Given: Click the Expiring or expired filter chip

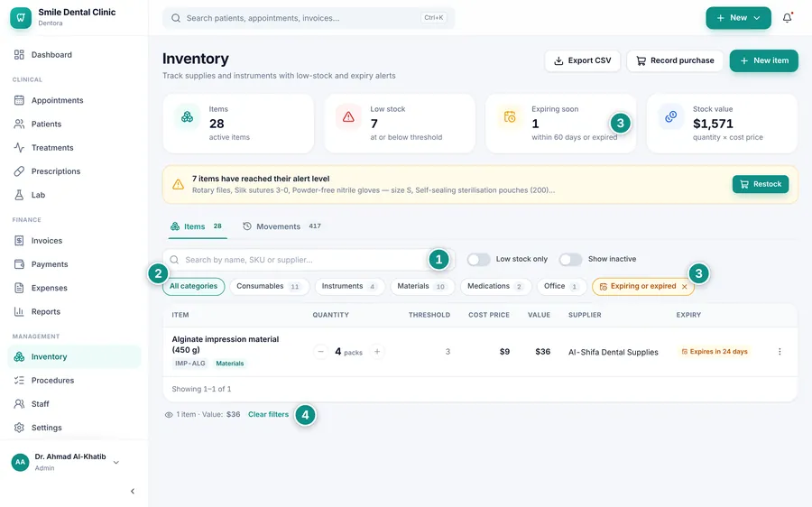Looking at the screenshot, I should point(642,286).
